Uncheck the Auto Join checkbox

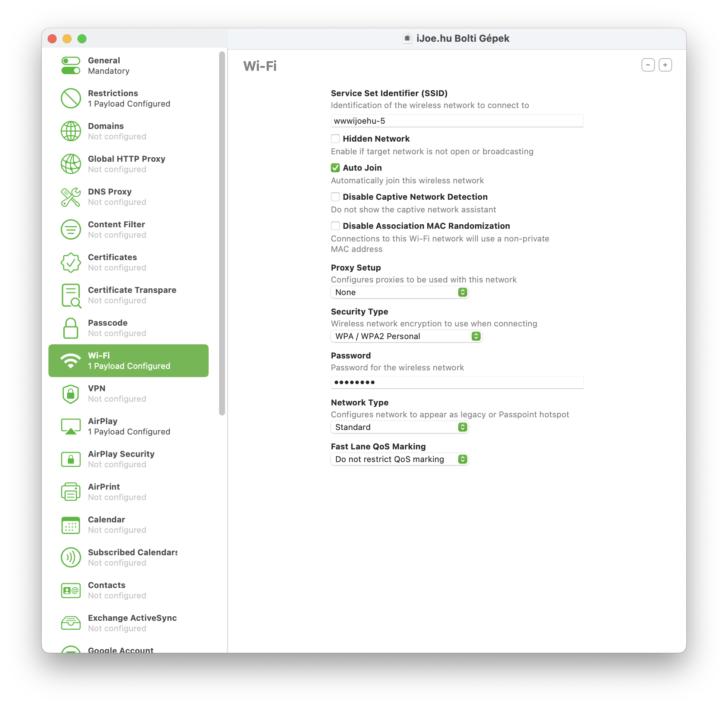coord(335,168)
